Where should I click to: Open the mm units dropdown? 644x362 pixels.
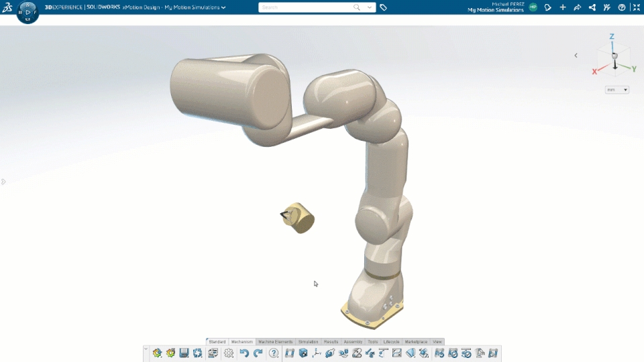tap(616, 90)
